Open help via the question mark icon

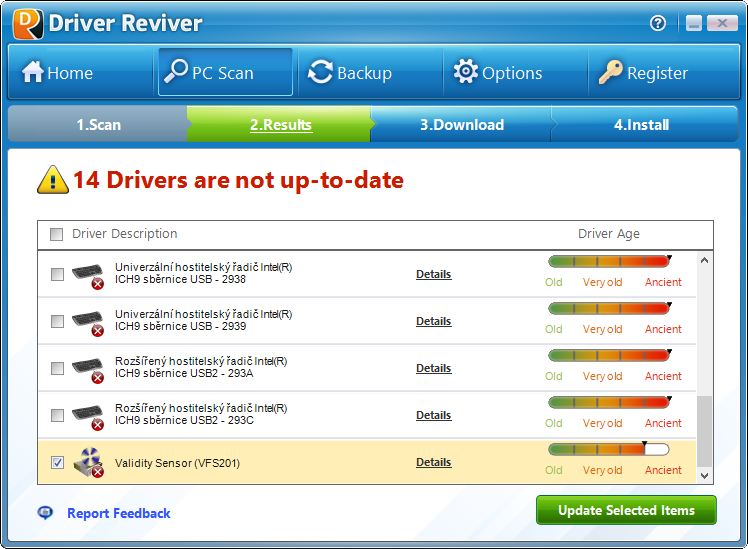click(658, 23)
